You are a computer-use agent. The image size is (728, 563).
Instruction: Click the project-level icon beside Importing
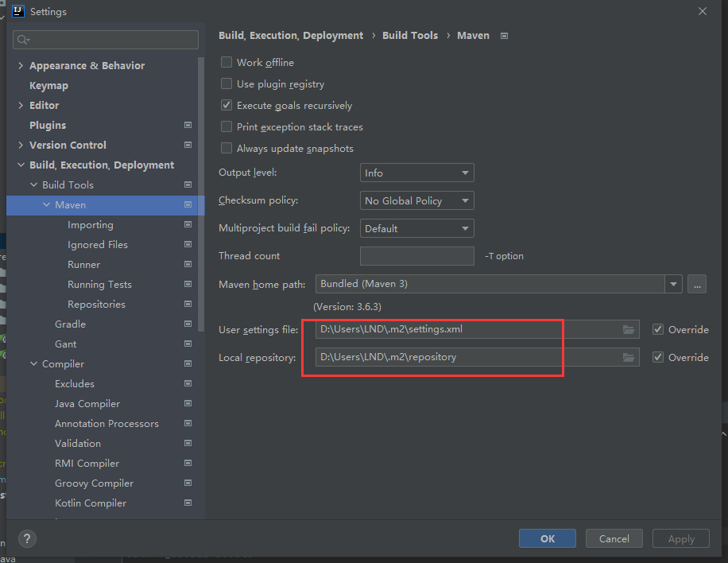pos(188,224)
